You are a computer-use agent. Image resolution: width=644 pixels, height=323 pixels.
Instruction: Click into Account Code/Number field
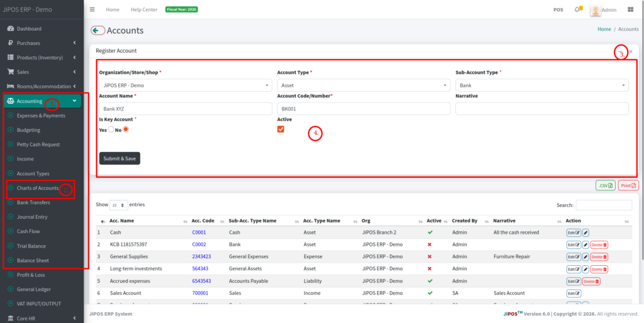click(x=364, y=109)
